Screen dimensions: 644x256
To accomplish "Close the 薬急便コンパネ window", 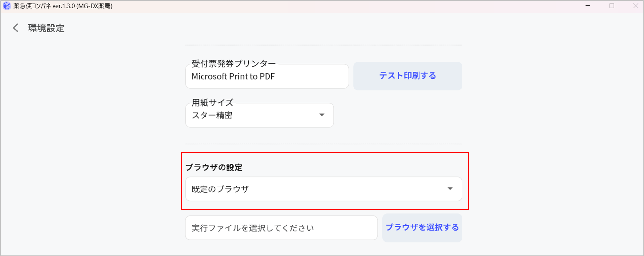I will pyautogui.click(x=636, y=6).
